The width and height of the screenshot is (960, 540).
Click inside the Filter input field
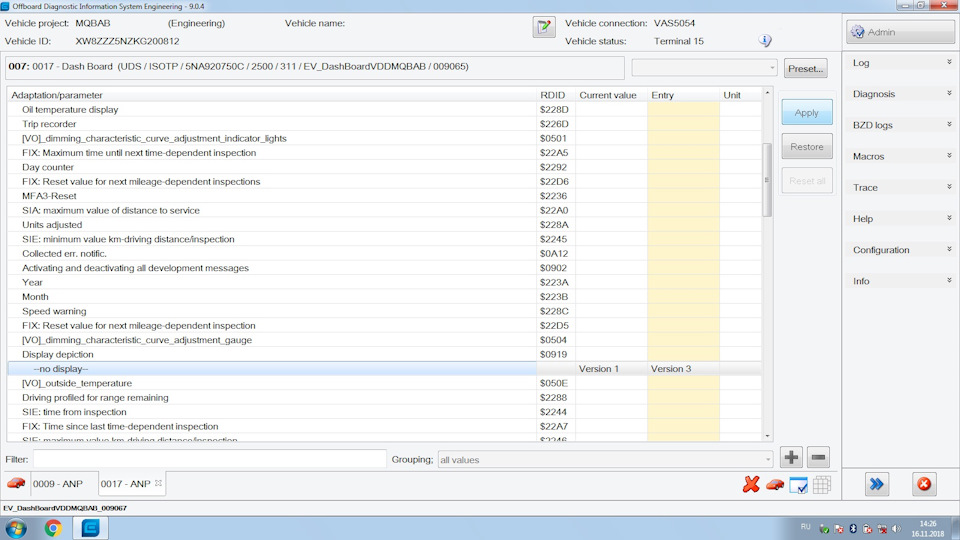[x=209, y=459]
